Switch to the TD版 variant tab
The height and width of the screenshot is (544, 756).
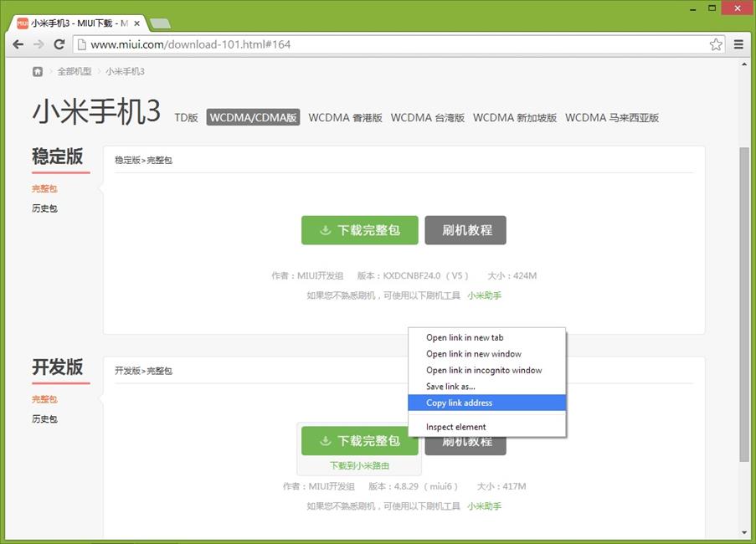coord(186,117)
